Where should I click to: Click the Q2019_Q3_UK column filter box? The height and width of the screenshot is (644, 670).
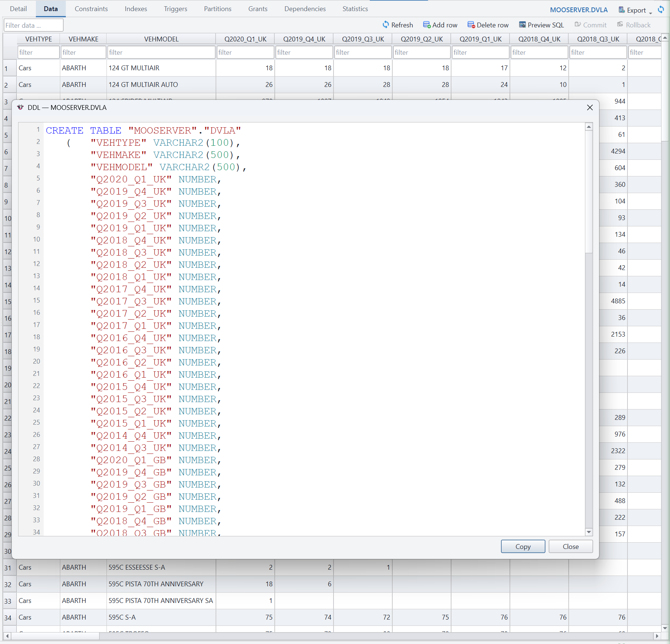[363, 52]
